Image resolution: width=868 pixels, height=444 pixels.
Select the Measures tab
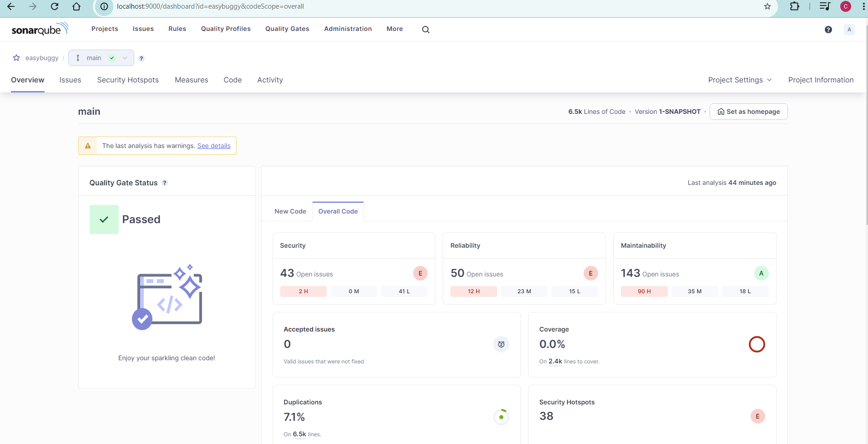coord(192,80)
